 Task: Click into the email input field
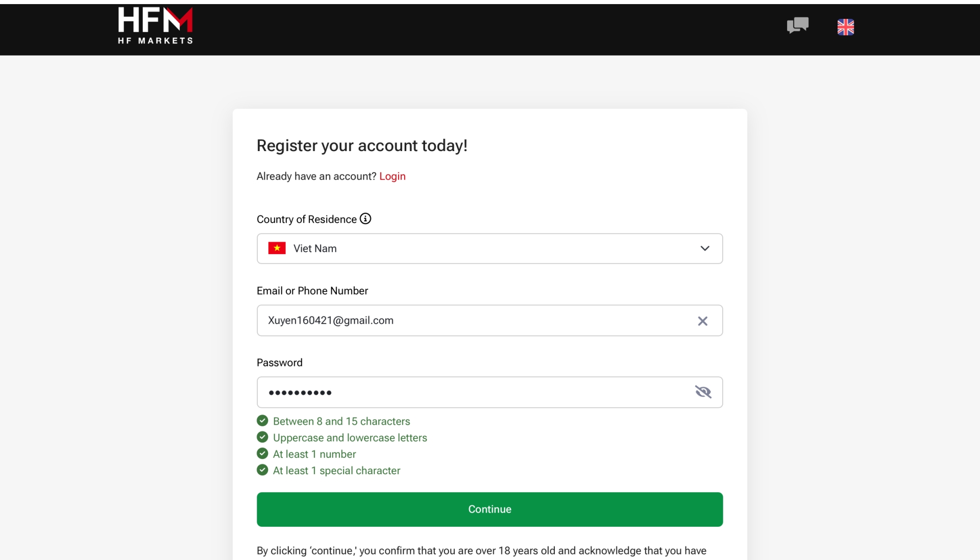[475, 321]
